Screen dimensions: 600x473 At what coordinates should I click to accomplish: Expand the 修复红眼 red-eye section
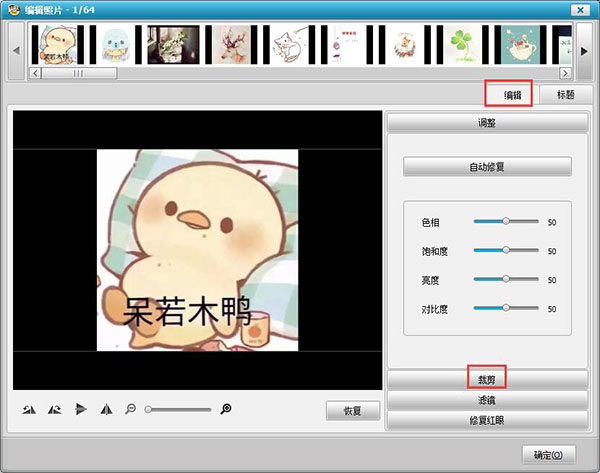487,421
